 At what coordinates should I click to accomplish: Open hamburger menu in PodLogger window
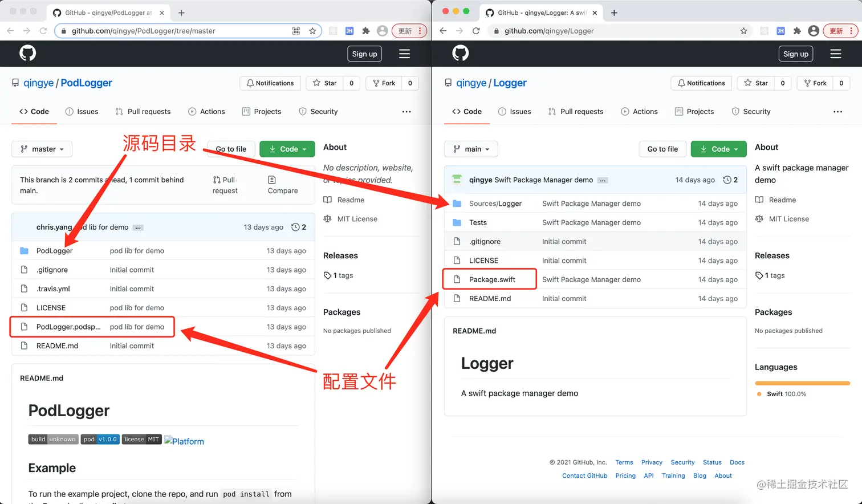pos(404,54)
